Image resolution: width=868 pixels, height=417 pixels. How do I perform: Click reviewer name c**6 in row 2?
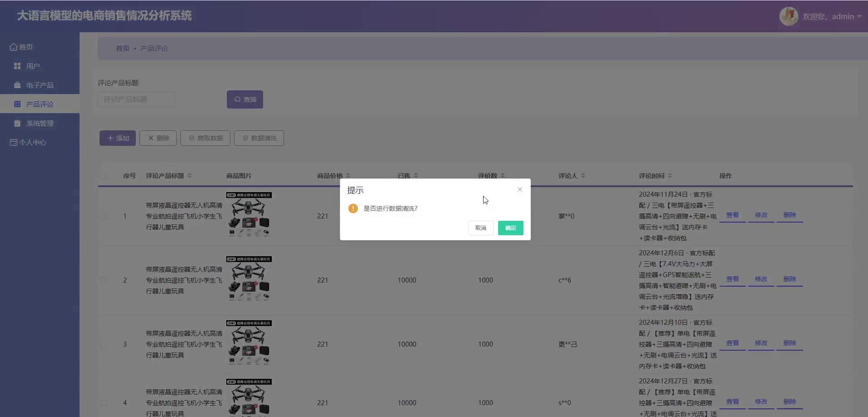point(565,280)
